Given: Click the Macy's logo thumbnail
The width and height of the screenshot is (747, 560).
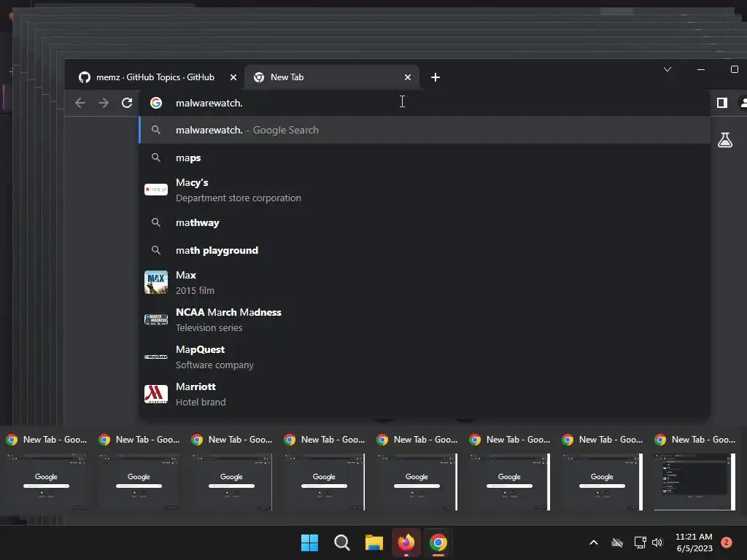Looking at the screenshot, I should click(x=156, y=190).
